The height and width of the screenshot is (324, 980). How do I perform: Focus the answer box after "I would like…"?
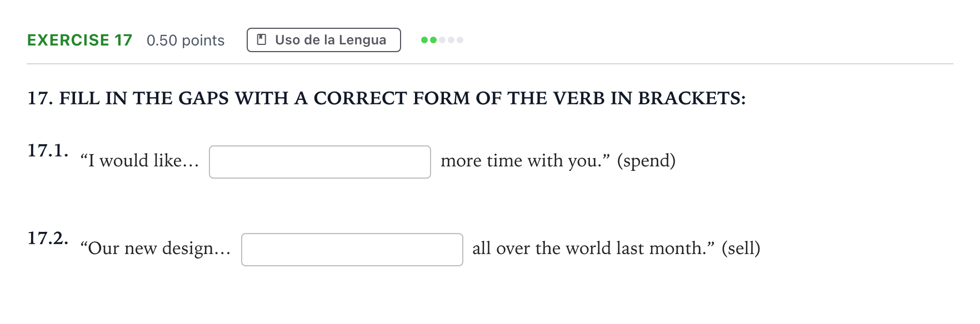(x=320, y=162)
